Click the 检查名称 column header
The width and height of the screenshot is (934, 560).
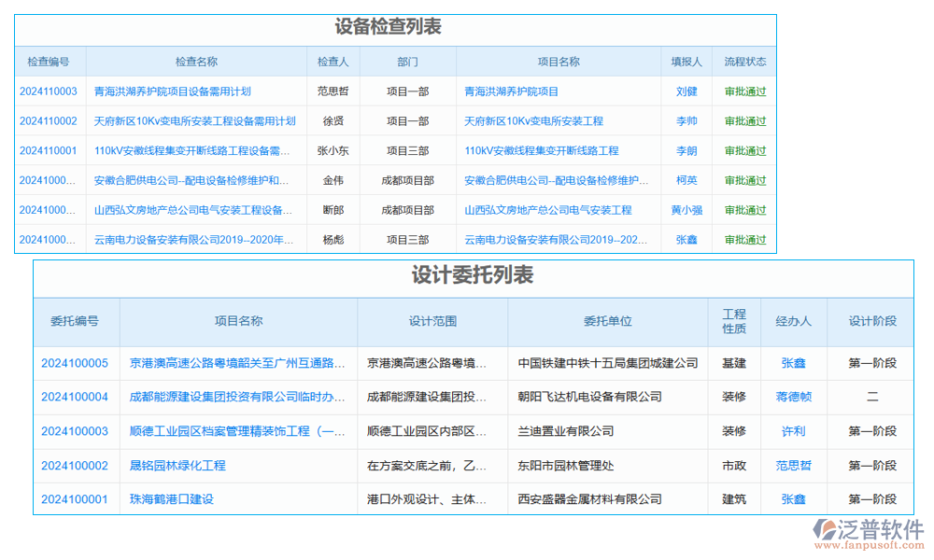195,61
